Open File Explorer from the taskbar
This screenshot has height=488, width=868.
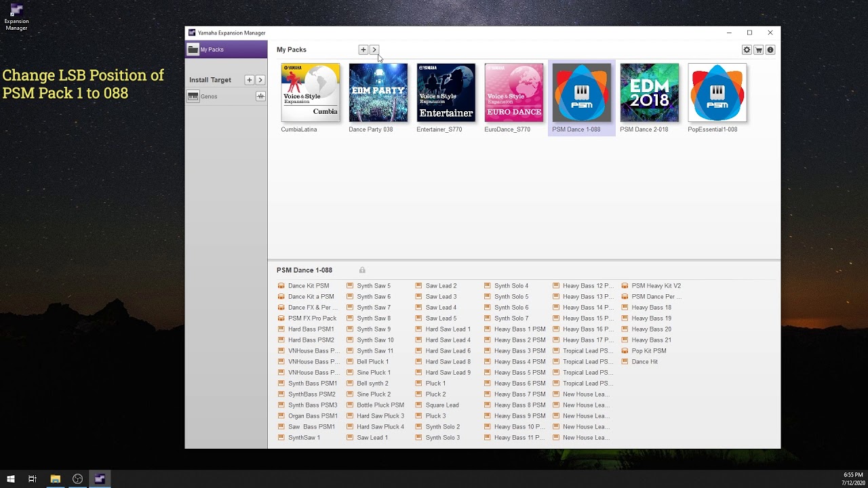coord(55,479)
